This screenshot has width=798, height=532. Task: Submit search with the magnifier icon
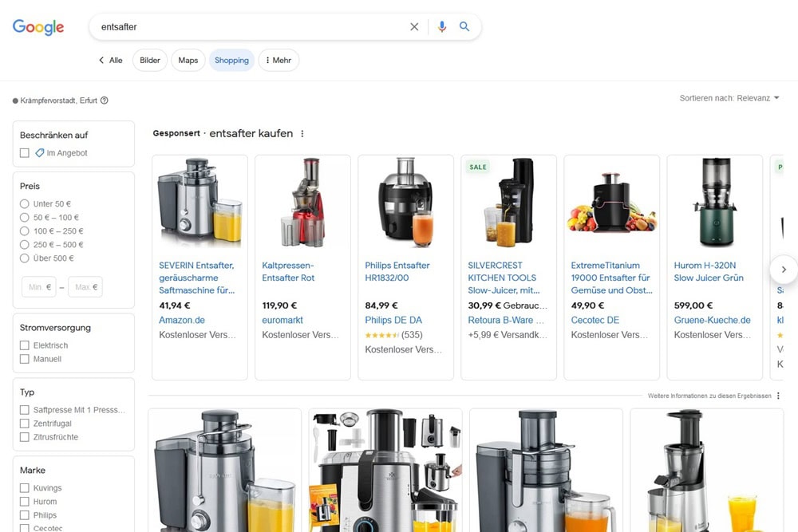[464, 26]
